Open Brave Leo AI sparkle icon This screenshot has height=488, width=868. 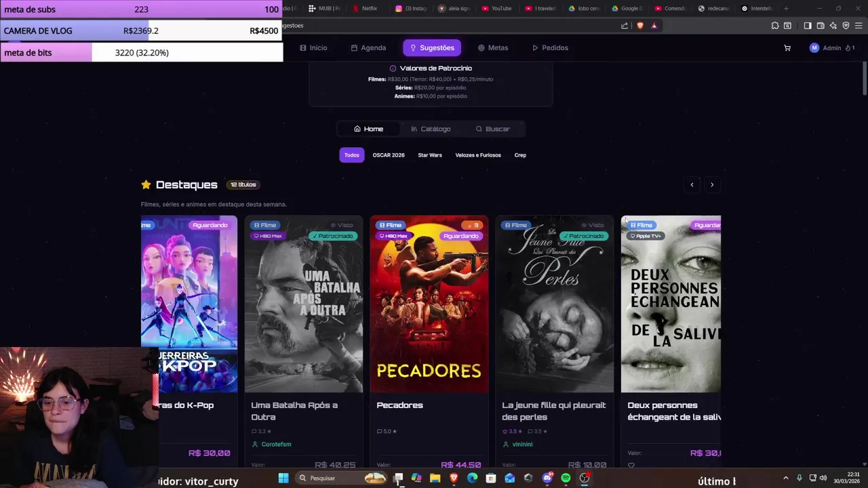pyautogui.click(x=833, y=26)
